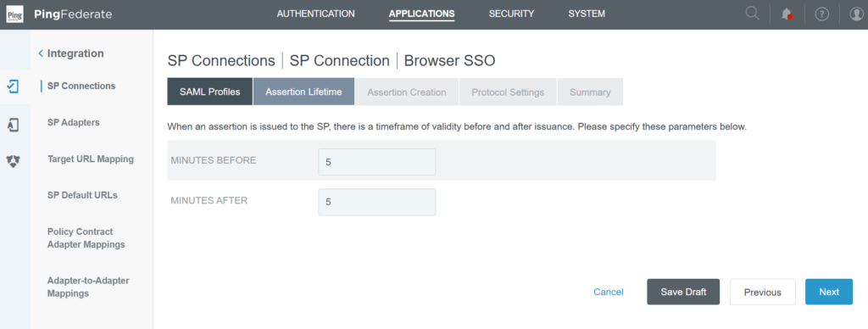
Task: Go back via the Integration chevron
Action: [x=41, y=53]
